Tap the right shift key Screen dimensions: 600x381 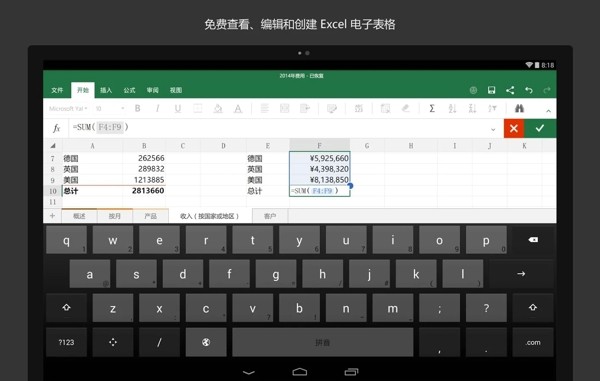pyautogui.click(x=533, y=308)
